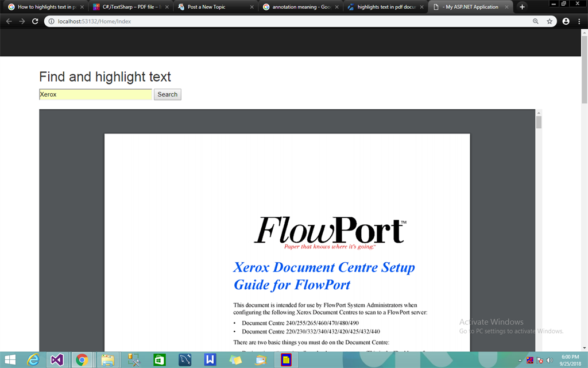Switch to 'How to highlights text in p' tab
The image size is (588, 368).
tap(46, 7)
